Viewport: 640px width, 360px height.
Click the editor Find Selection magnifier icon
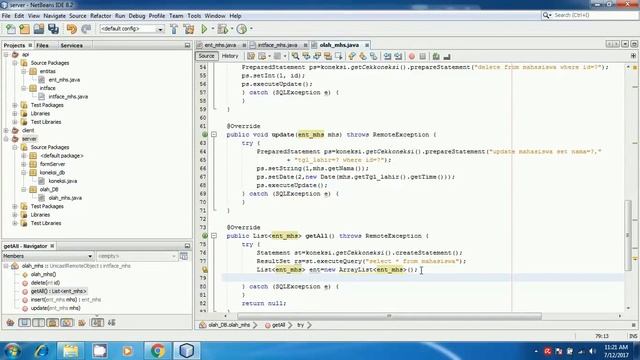point(295,56)
